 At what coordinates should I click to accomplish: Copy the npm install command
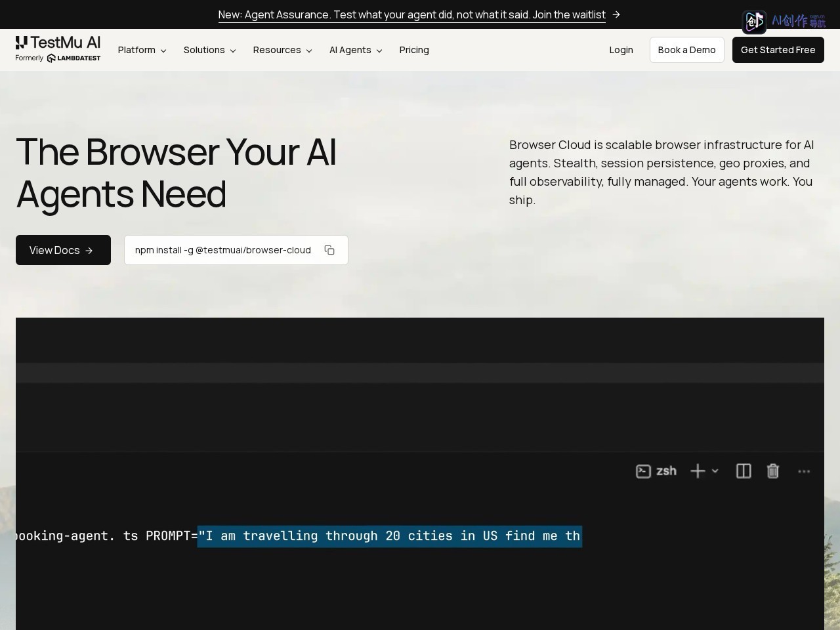point(329,250)
